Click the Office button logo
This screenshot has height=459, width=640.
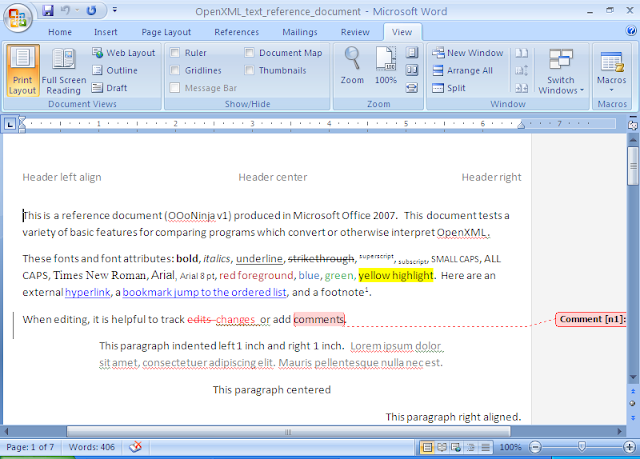pyautogui.click(x=18, y=16)
